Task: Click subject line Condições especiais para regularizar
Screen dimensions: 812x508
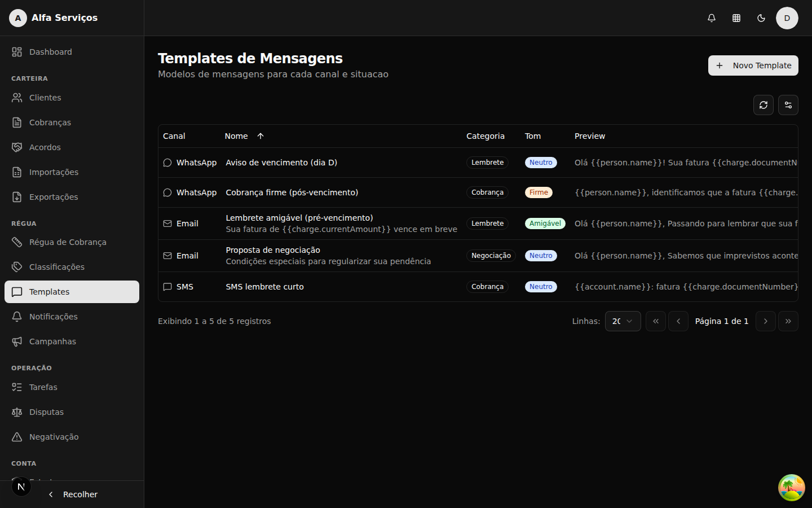Action: tap(328, 261)
